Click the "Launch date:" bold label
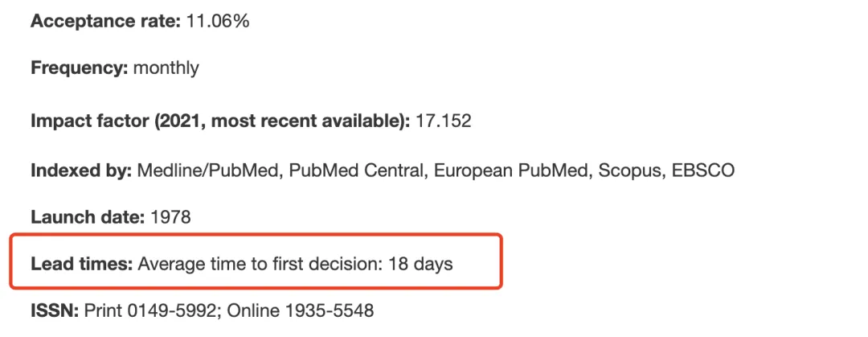Viewport: 868px width, 337px height. (x=88, y=216)
